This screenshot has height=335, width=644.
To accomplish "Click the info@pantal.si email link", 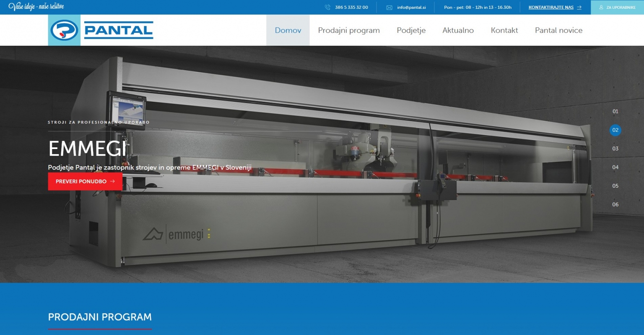I will click(x=411, y=8).
